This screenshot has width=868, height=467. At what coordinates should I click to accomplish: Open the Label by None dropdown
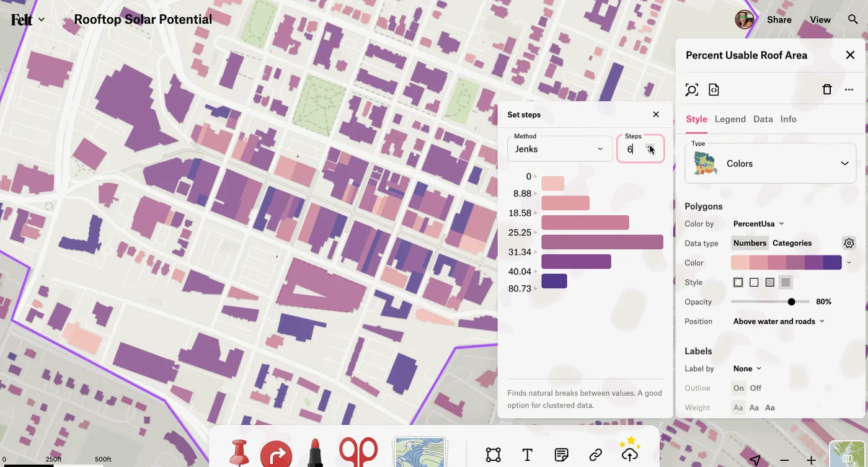coord(747,368)
